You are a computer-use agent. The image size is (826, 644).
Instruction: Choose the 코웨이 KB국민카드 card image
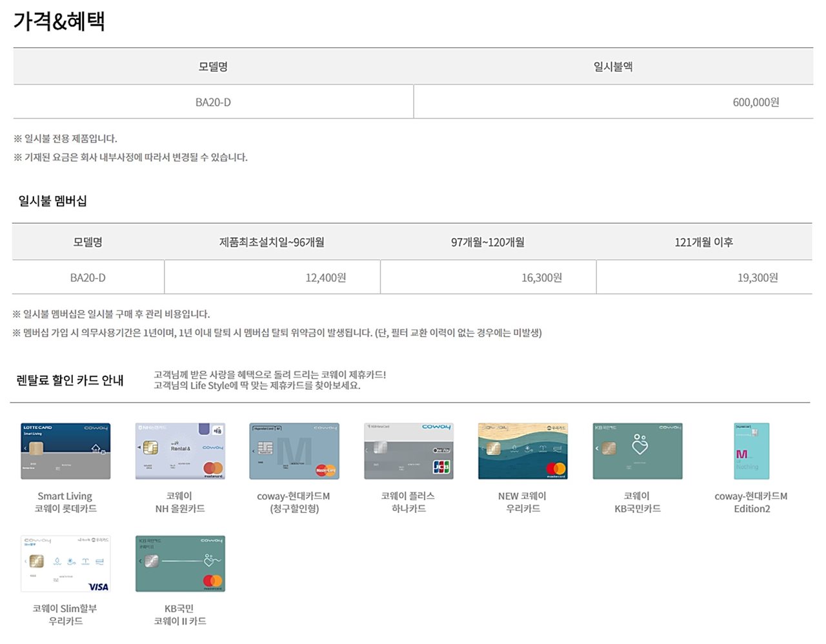pyautogui.click(x=638, y=451)
